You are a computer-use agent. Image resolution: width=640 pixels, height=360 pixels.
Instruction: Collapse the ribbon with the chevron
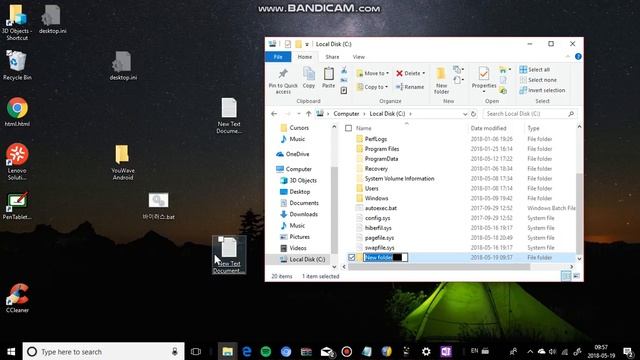pos(568,57)
